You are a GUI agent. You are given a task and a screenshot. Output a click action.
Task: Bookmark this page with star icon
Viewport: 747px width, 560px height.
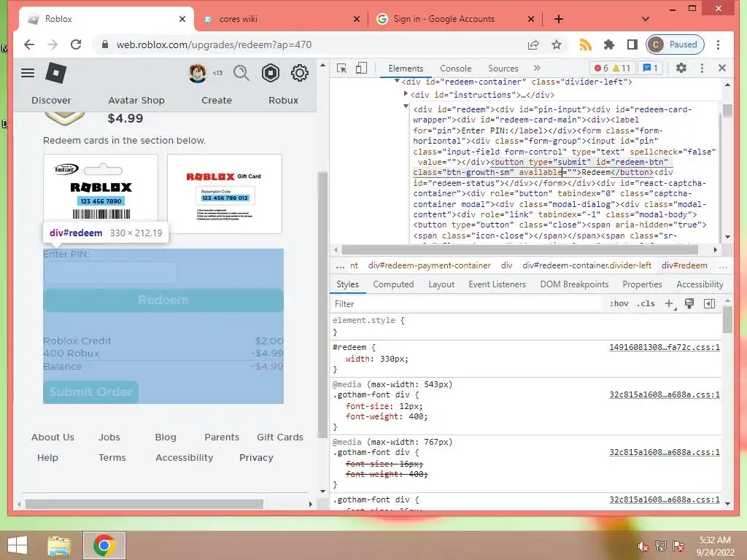point(557,44)
